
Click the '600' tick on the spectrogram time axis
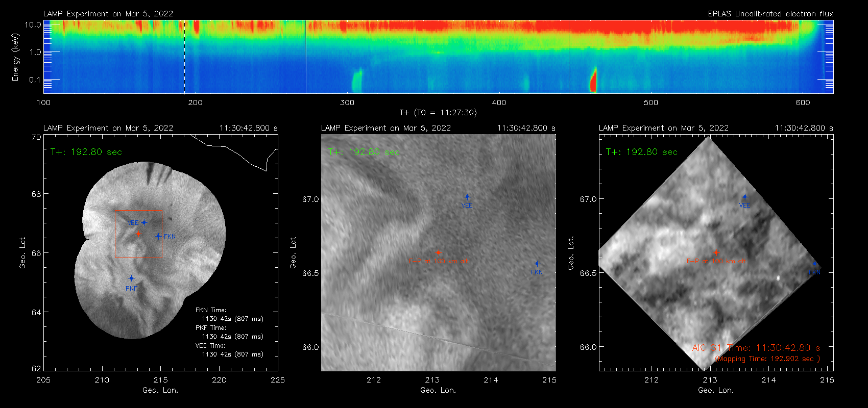click(x=803, y=103)
